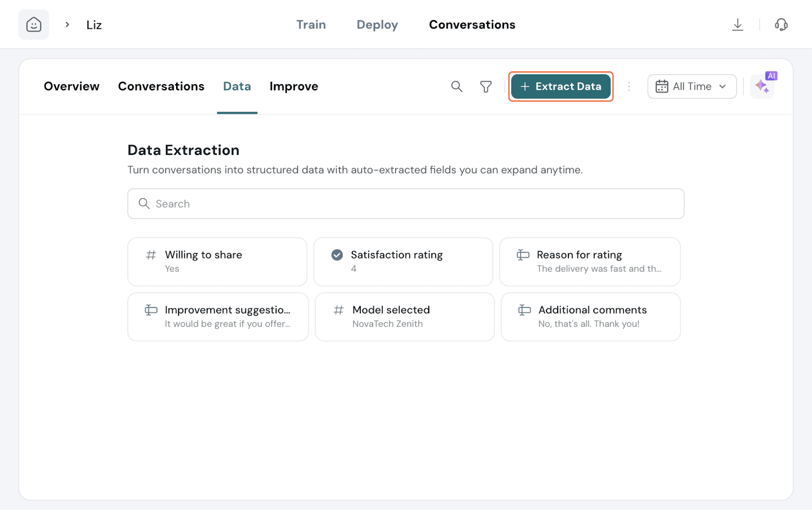This screenshot has height=510, width=812.
Task: Open the Willing to share field card
Action: pos(217,261)
